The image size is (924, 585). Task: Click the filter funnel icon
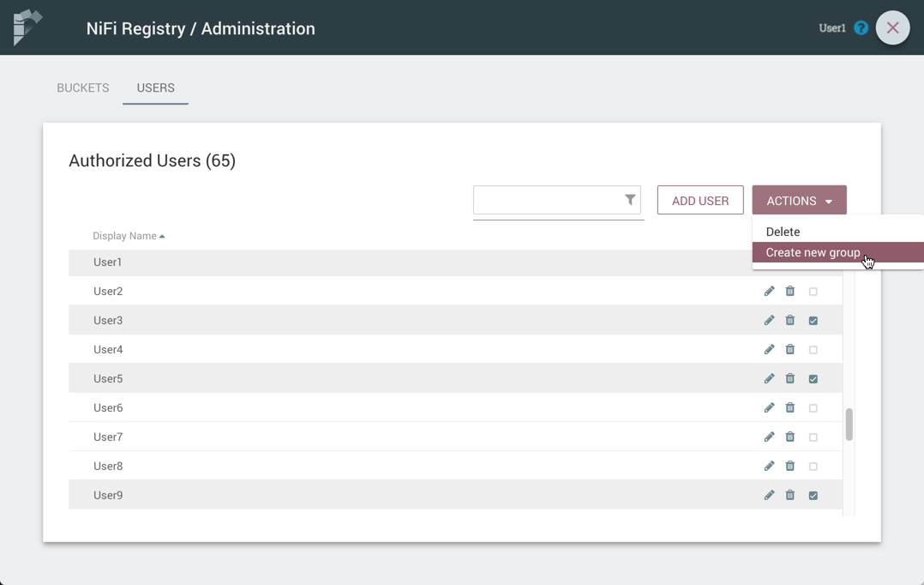[x=630, y=200]
